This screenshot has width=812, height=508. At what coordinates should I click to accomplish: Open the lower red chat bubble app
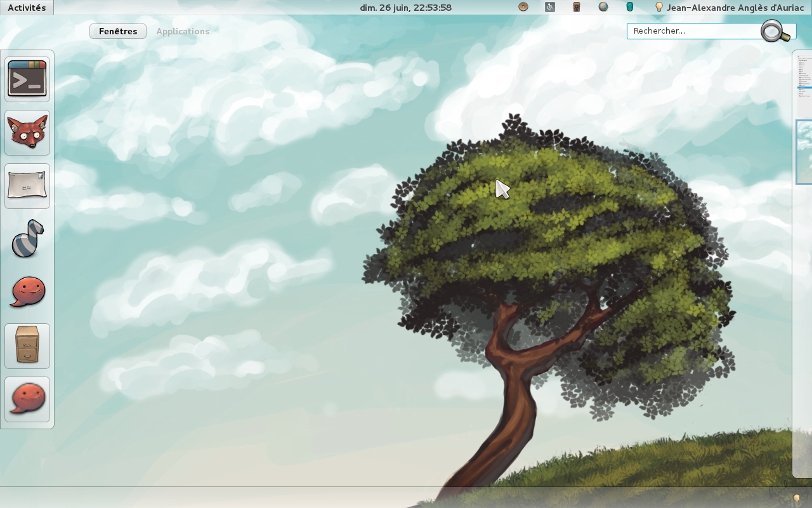point(27,399)
